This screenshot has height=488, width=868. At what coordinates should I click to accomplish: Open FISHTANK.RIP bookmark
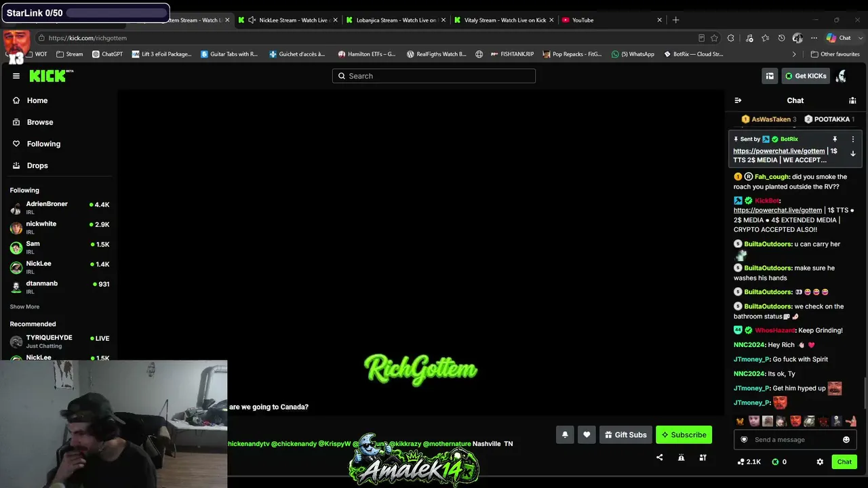point(512,54)
